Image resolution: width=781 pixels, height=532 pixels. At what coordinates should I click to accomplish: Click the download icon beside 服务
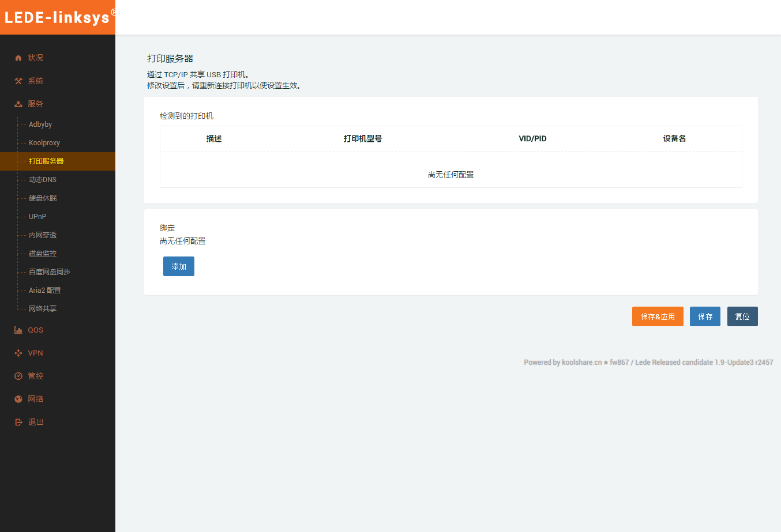[x=18, y=104]
